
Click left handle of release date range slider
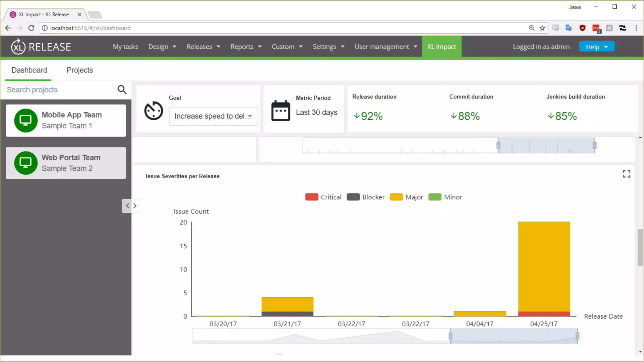(450, 336)
